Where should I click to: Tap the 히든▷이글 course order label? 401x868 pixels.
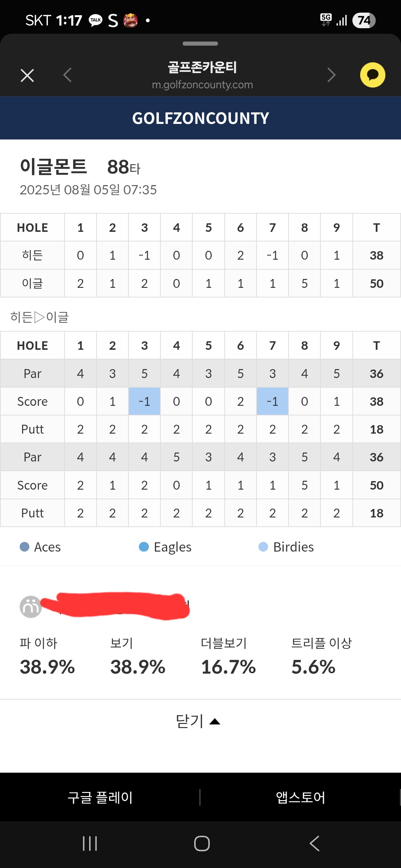(x=39, y=317)
